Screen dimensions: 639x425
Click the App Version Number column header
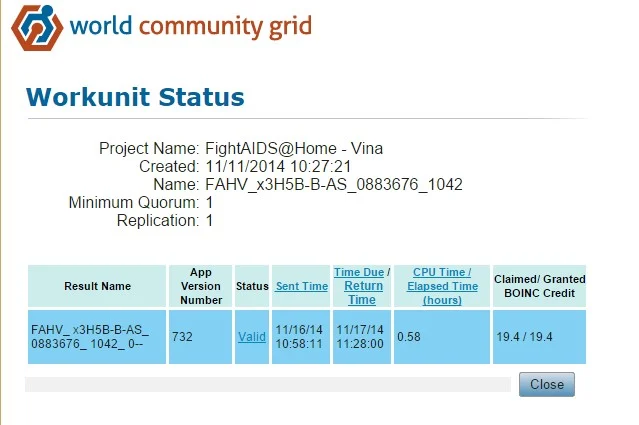(201, 286)
